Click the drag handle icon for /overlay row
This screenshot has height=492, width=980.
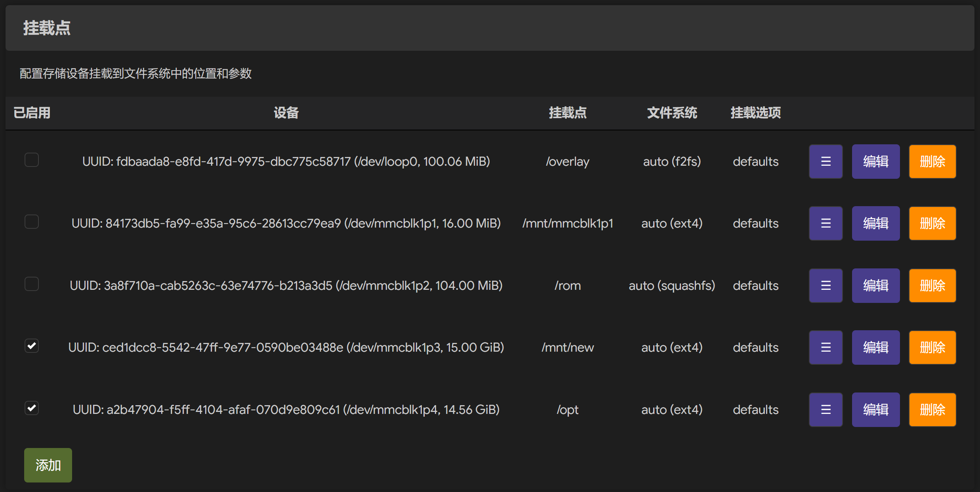pos(826,161)
